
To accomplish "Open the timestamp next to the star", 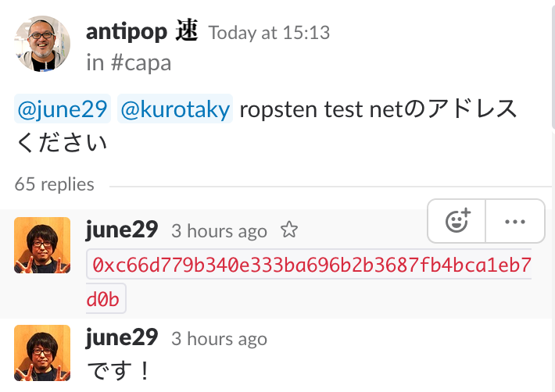I will 219,231.
